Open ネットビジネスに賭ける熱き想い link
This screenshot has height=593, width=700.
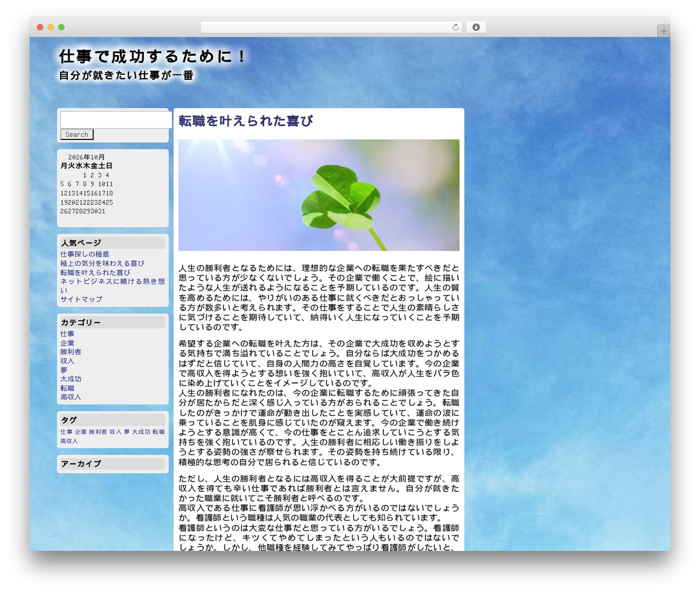(x=112, y=286)
